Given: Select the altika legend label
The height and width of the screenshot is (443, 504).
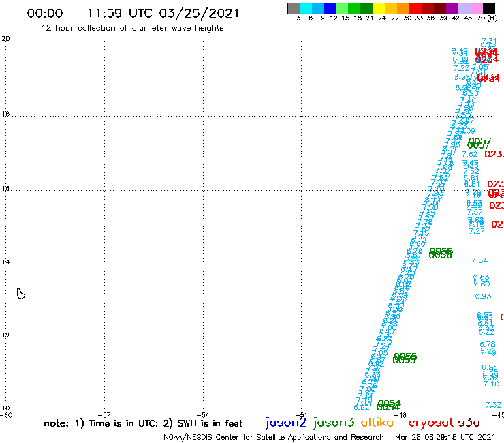Looking at the screenshot, I should click(377, 423).
